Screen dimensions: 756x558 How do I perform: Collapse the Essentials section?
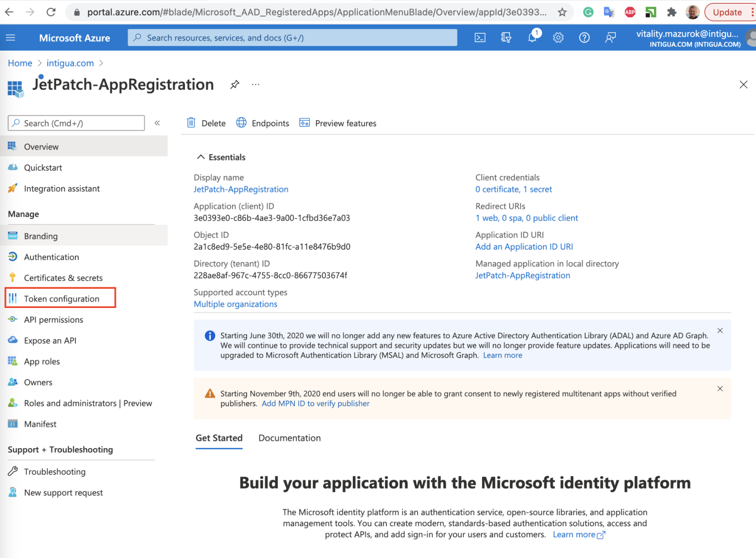[201, 157]
